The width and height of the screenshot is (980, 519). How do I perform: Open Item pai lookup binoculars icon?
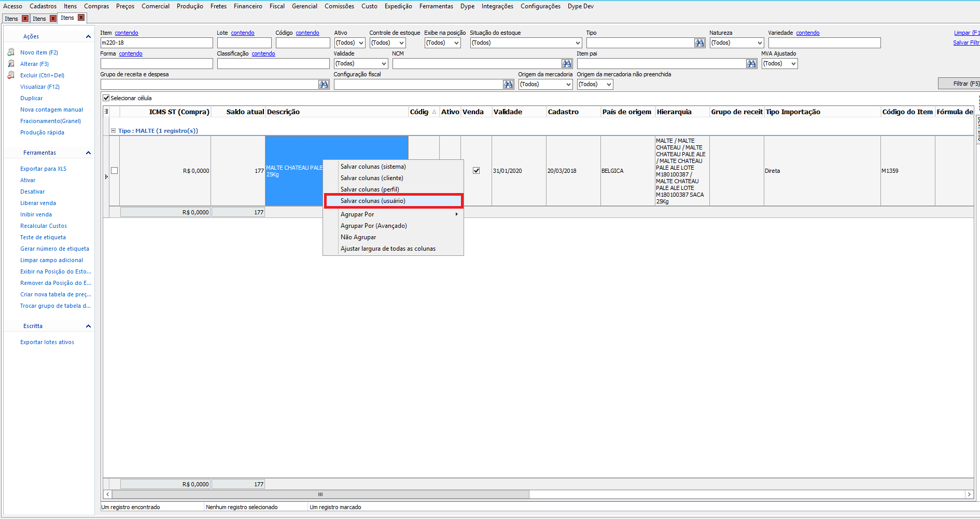click(751, 64)
